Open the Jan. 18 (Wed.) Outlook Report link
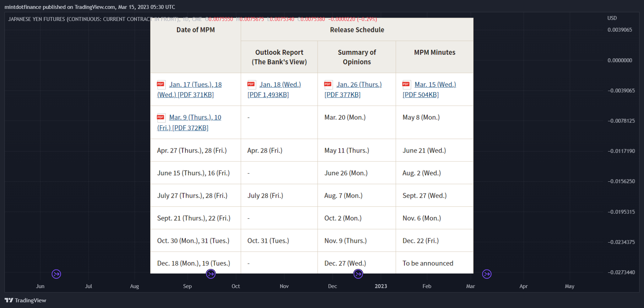Screen dimensions: 644x308 tap(274, 90)
